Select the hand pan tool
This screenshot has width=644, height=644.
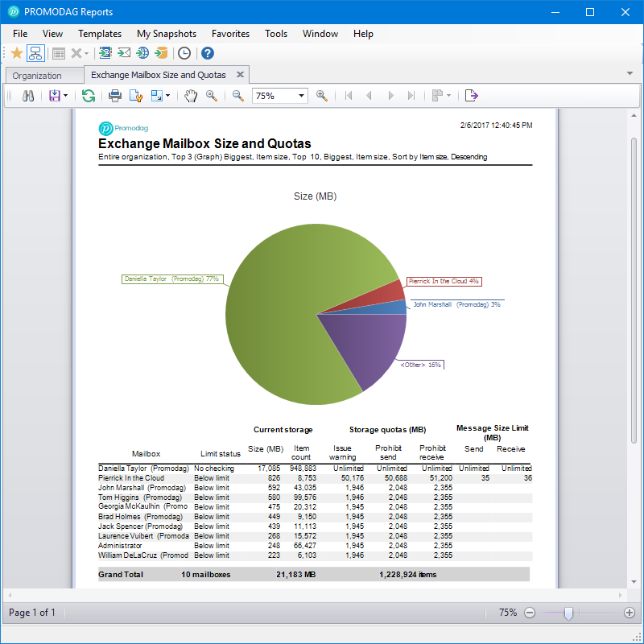tap(191, 96)
